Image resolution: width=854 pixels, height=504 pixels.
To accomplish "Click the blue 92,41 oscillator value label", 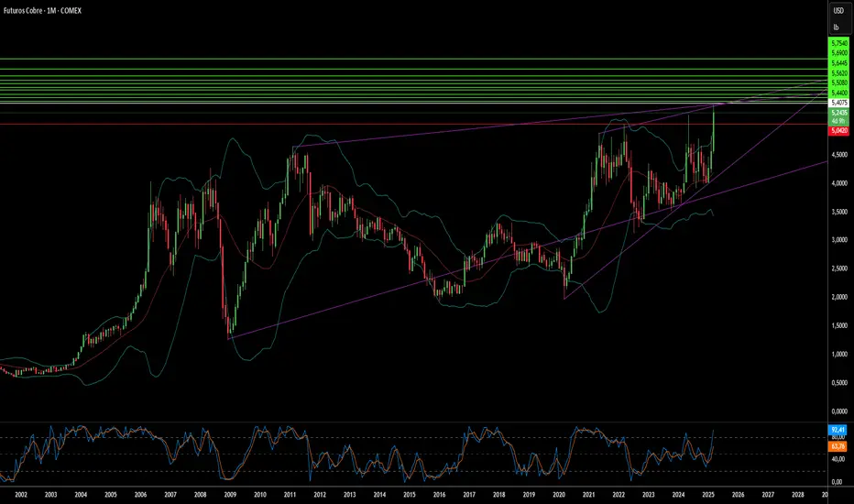I will pyautogui.click(x=838, y=429).
